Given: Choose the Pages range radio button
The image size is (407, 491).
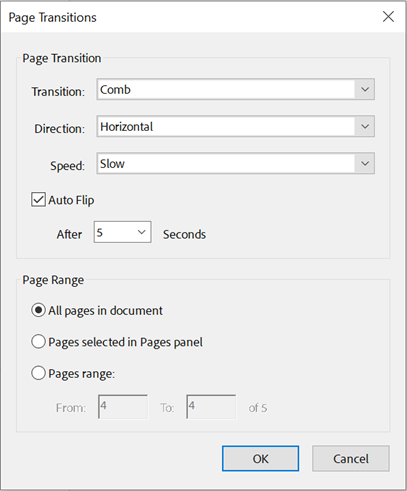Looking at the screenshot, I should [x=38, y=373].
